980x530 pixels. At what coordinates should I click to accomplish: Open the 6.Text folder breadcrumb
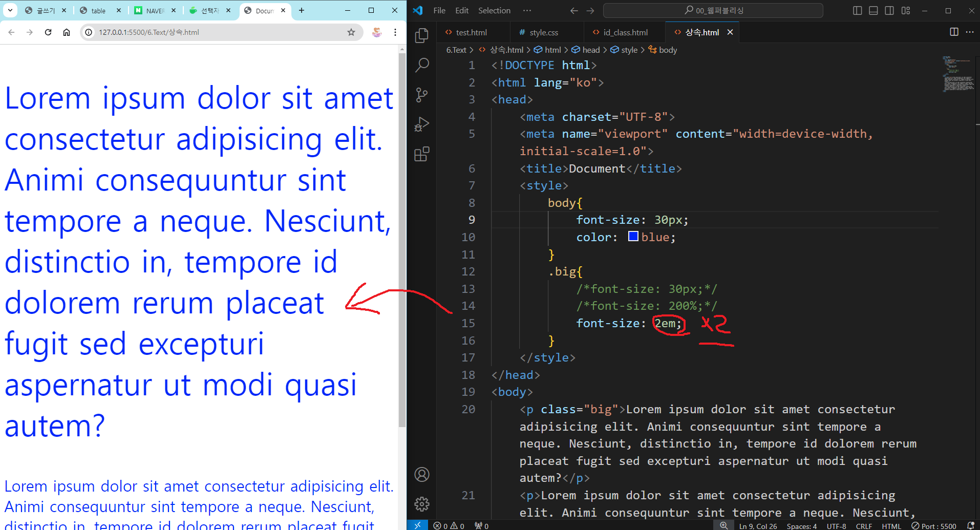(456, 50)
